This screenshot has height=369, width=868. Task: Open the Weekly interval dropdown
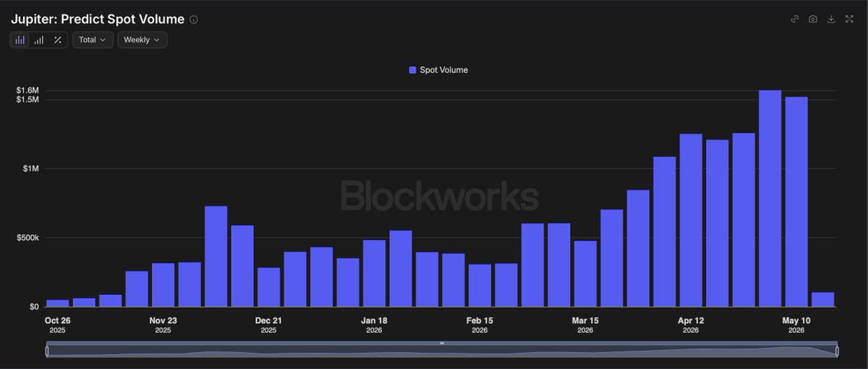[142, 40]
